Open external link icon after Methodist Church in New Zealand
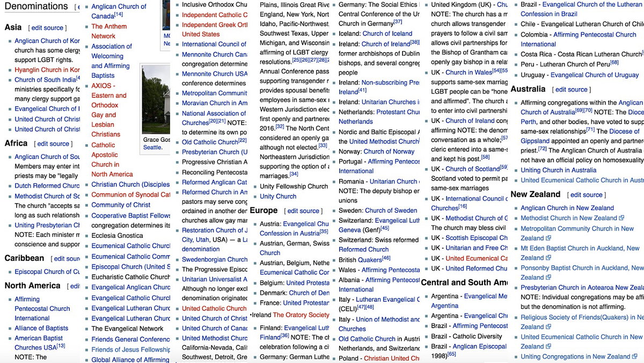Viewport: 644px width, 363px height. (x=622, y=218)
